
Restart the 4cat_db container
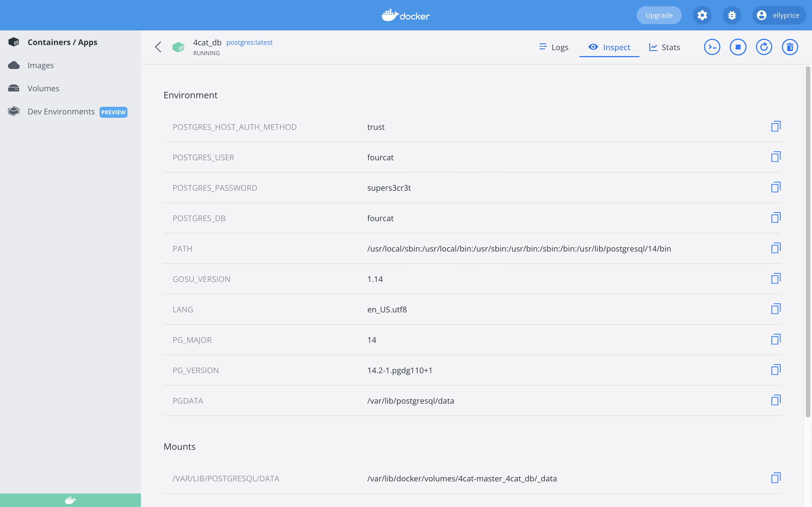(x=764, y=47)
